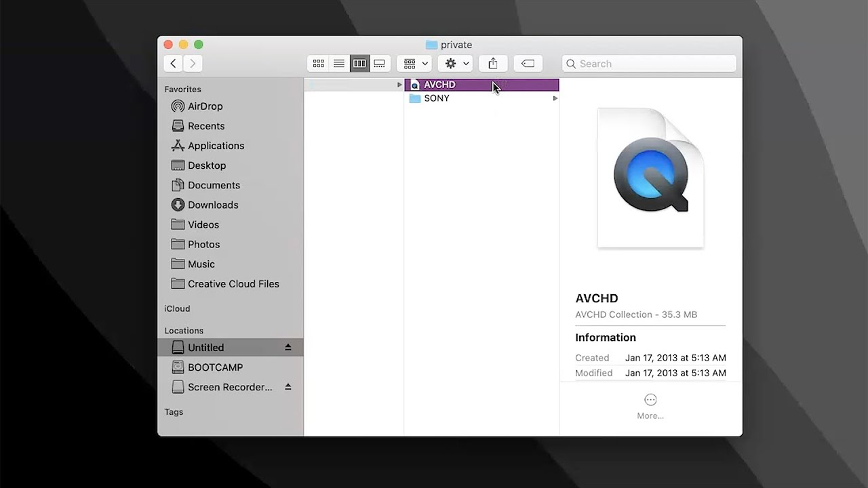Click the Information heading in preview
The width and height of the screenshot is (868, 488).
coord(606,338)
